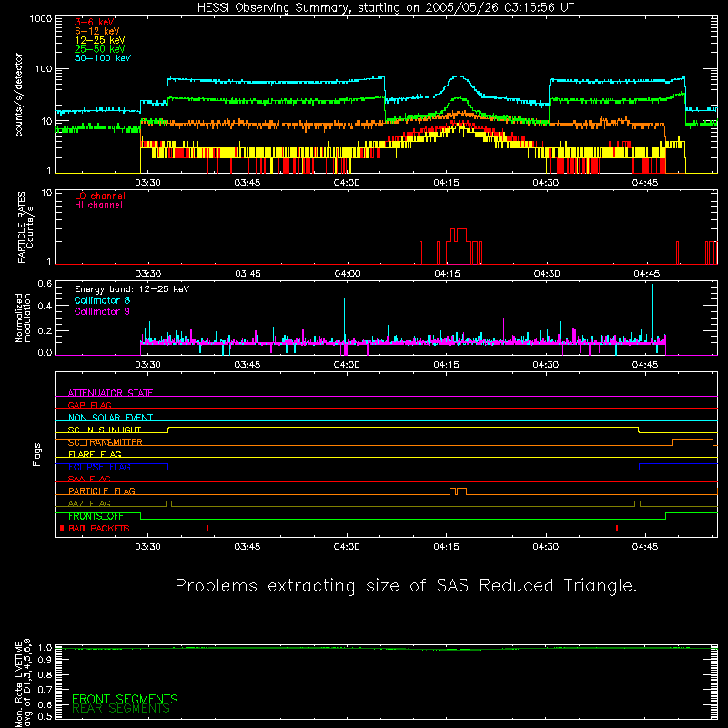
Task: Click the "0.7" tick on livetime axis
Action: pyautogui.click(x=45, y=689)
